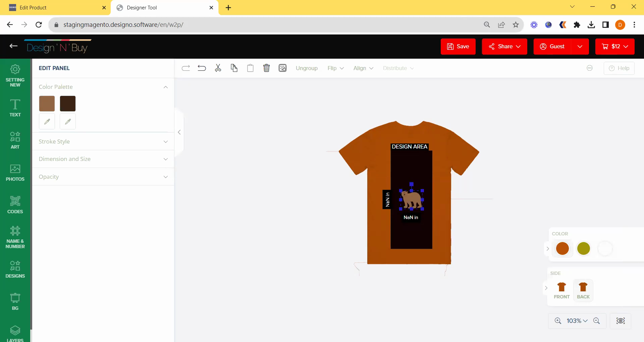Open the Photos panel

pos(15,173)
